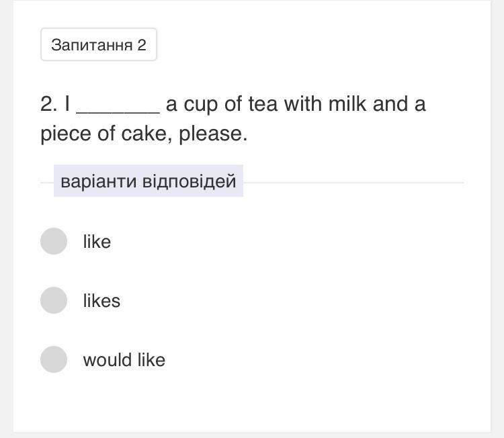Click the "варіанти відповідей" heading label
Viewport: 504px width, 438px height.
(x=148, y=181)
